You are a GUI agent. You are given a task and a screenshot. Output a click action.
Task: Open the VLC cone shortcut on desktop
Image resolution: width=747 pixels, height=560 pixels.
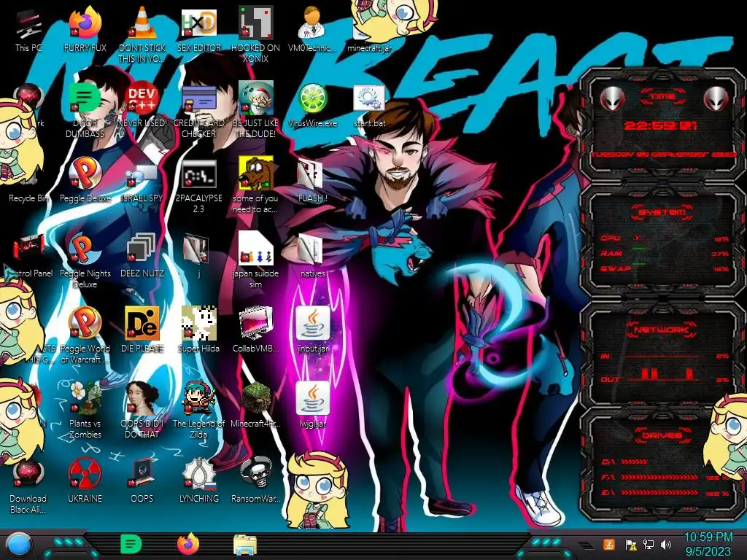pos(142,34)
